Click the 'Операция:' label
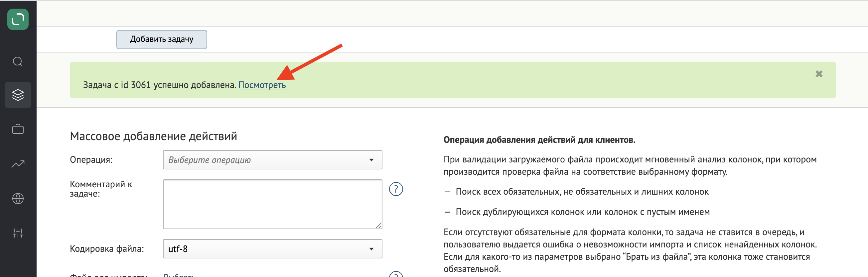 point(91,159)
